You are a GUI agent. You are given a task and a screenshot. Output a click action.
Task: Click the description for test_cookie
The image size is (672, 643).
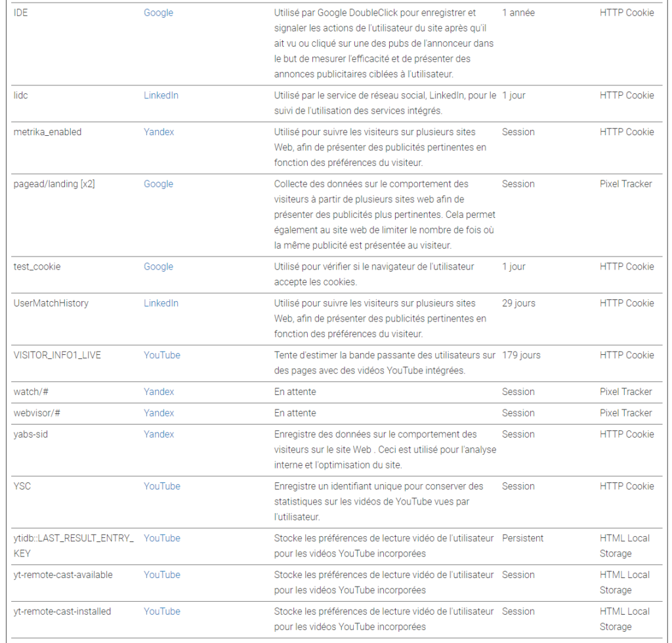[374, 274]
